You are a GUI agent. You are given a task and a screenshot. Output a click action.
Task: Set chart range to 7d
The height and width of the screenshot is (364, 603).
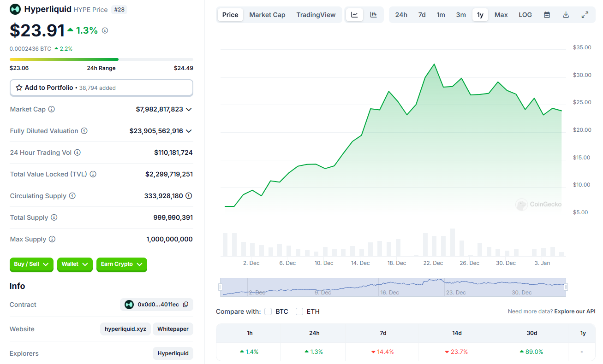click(422, 15)
